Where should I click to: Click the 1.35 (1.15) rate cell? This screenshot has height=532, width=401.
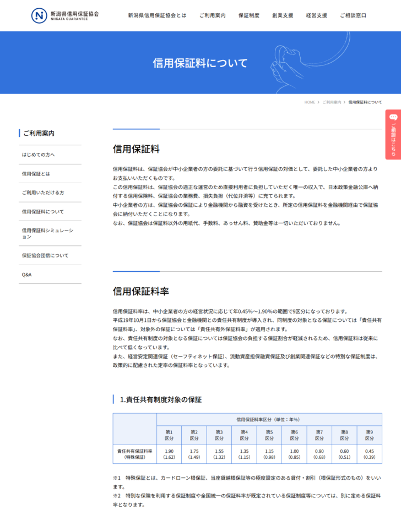(245, 454)
